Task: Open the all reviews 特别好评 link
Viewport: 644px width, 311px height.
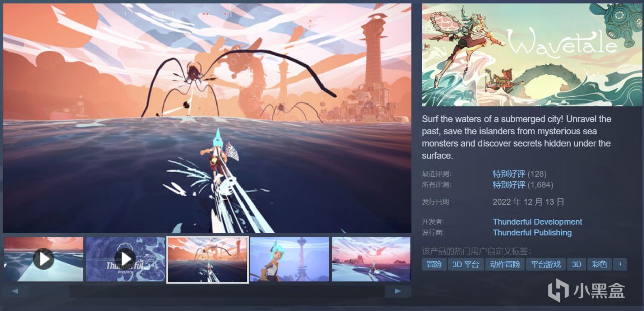Action: click(509, 185)
